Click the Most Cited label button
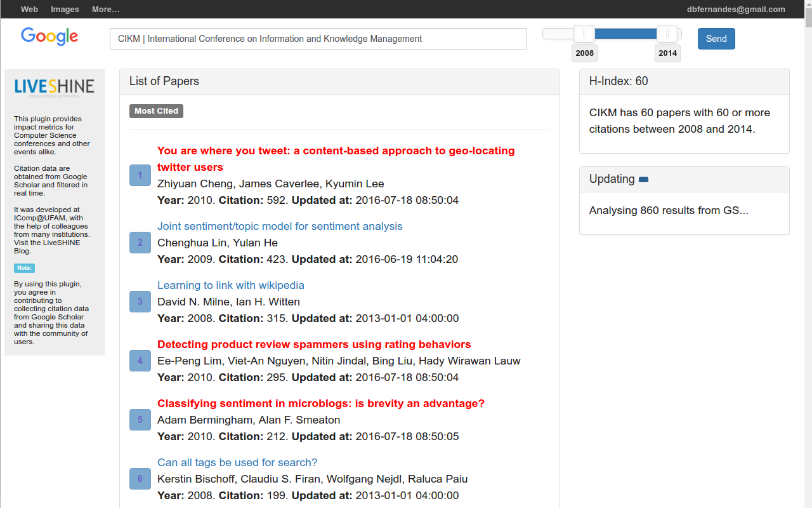The width and height of the screenshot is (812, 508). click(x=156, y=111)
